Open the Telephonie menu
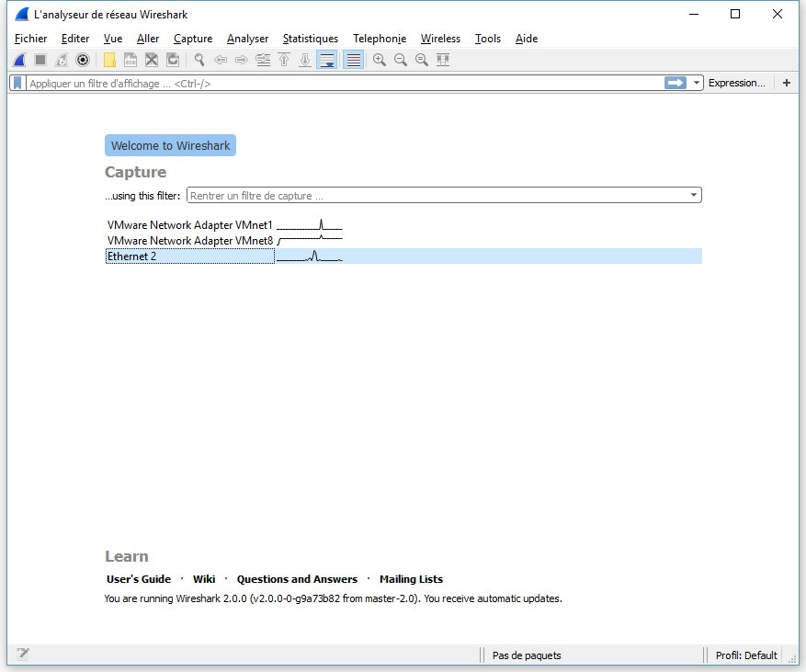This screenshot has height=672, width=806. click(x=380, y=39)
